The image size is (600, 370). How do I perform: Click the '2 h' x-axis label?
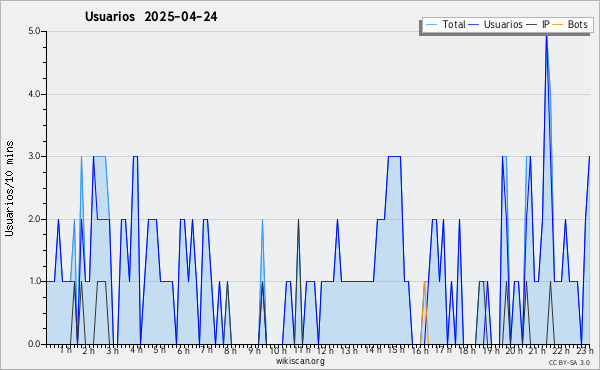tap(88, 351)
